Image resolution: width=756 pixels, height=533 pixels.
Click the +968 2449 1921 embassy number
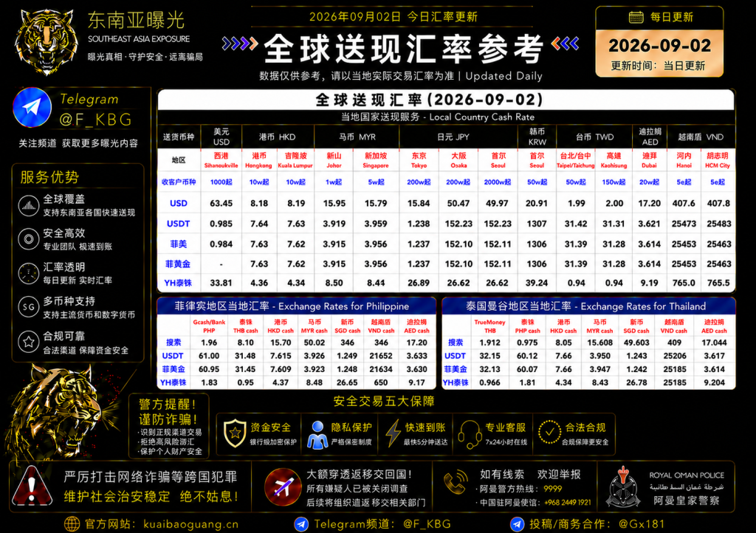[567, 502]
